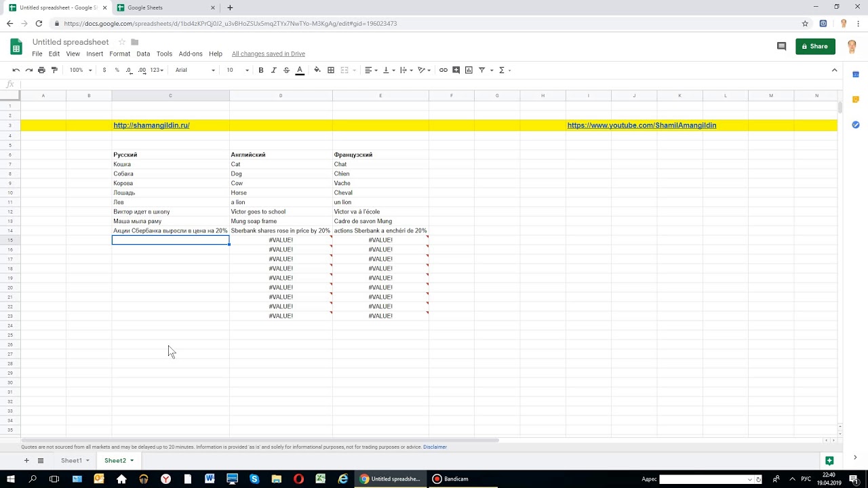The width and height of the screenshot is (868, 488).
Task: Open the Google Tasks side panel icon
Action: click(856, 125)
